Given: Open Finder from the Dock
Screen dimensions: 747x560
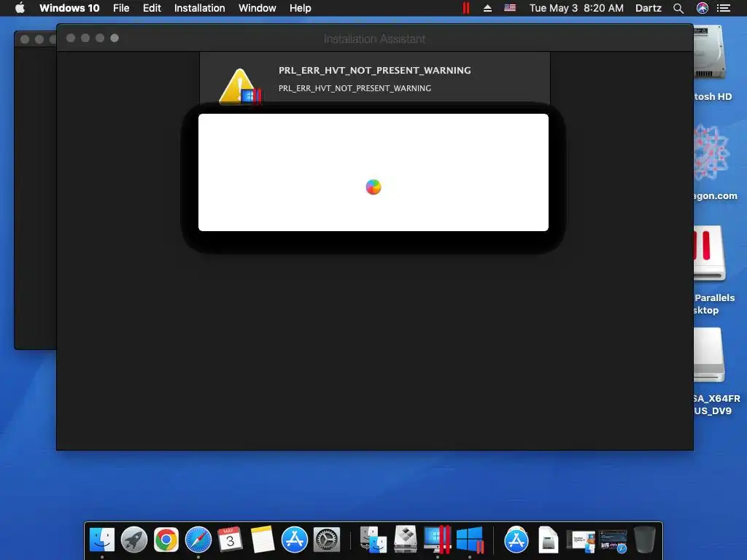Looking at the screenshot, I should 102,540.
